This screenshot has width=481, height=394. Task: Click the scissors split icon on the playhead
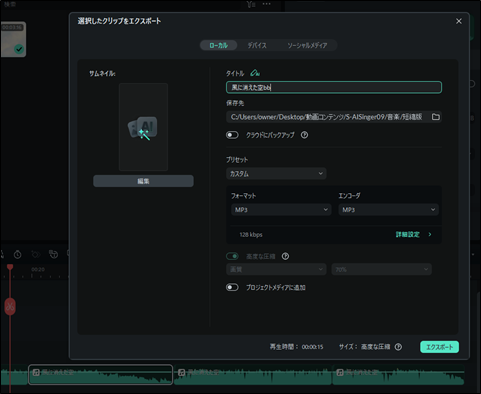(10, 306)
